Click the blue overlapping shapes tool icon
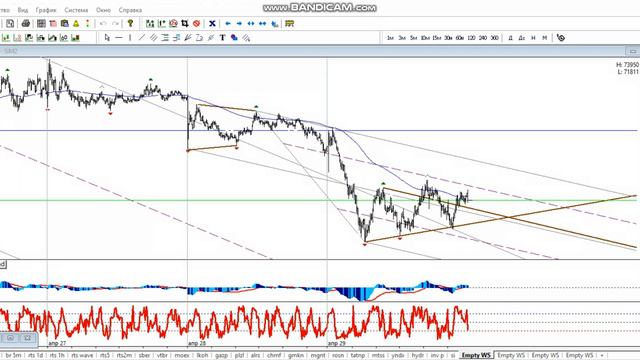This screenshot has height=360, width=640. pyautogui.click(x=234, y=38)
